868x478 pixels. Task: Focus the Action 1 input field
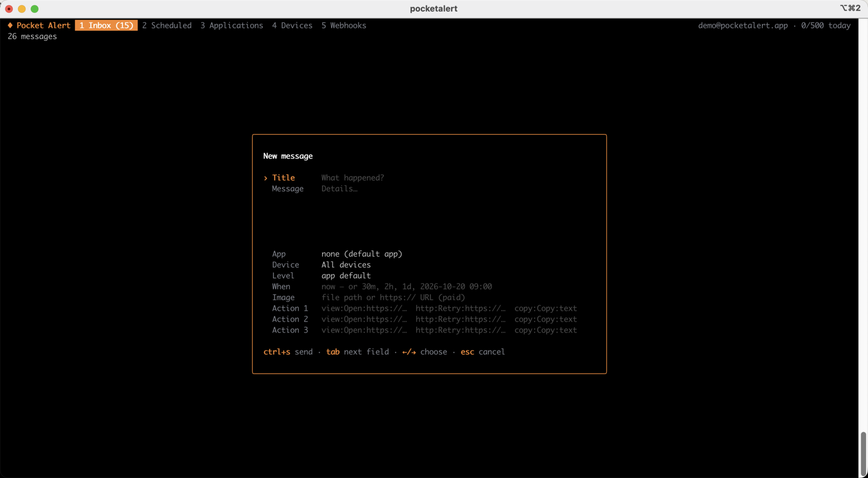[449, 308]
